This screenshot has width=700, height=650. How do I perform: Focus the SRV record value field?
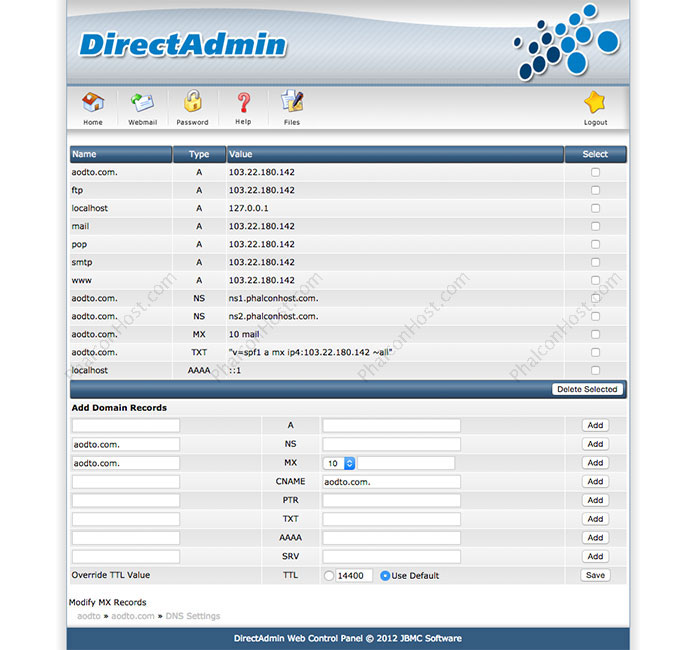391,557
